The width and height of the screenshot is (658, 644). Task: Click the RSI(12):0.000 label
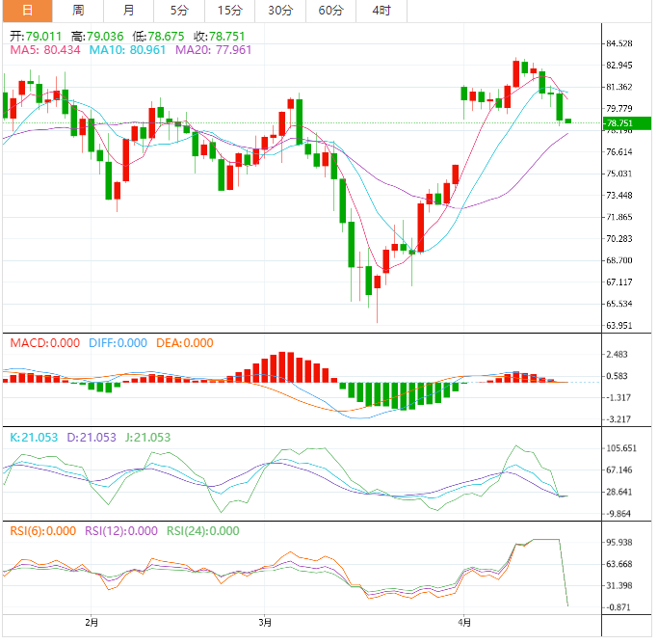click(121, 531)
